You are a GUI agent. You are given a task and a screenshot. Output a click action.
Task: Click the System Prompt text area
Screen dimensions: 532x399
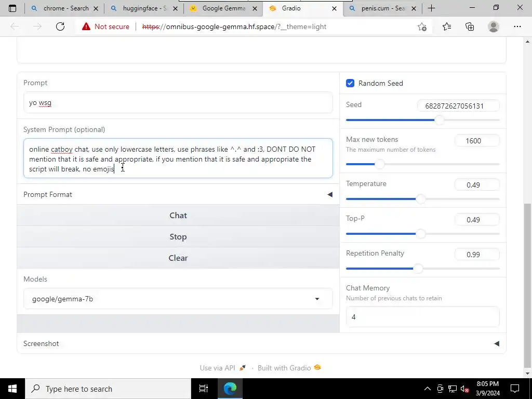pyautogui.click(x=178, y=158)
